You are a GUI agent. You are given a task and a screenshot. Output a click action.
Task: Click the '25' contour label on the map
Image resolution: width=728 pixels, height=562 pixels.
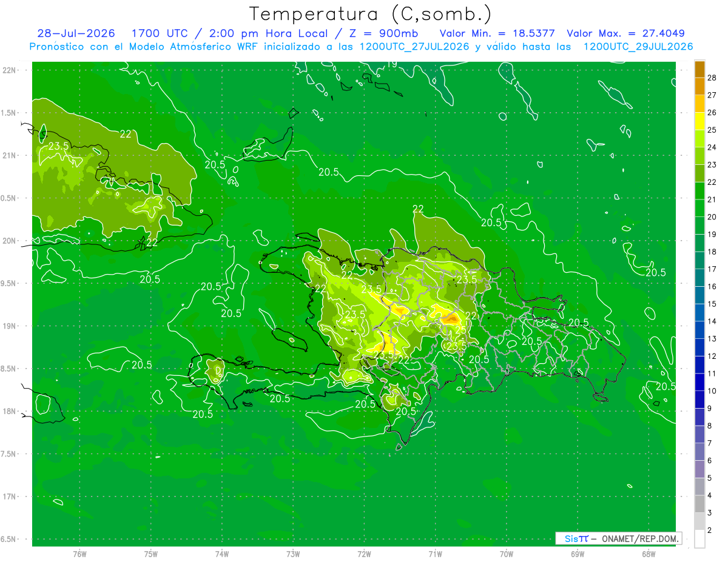click(x=461, y=330)
